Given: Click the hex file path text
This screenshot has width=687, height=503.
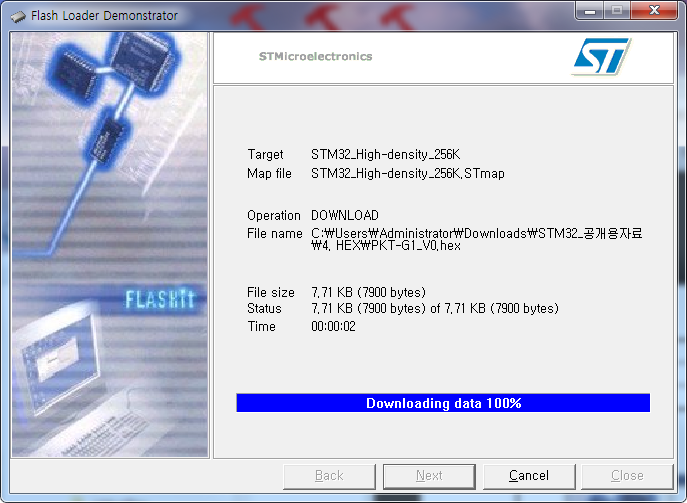Looking at the screenshot, I should 476,239.
